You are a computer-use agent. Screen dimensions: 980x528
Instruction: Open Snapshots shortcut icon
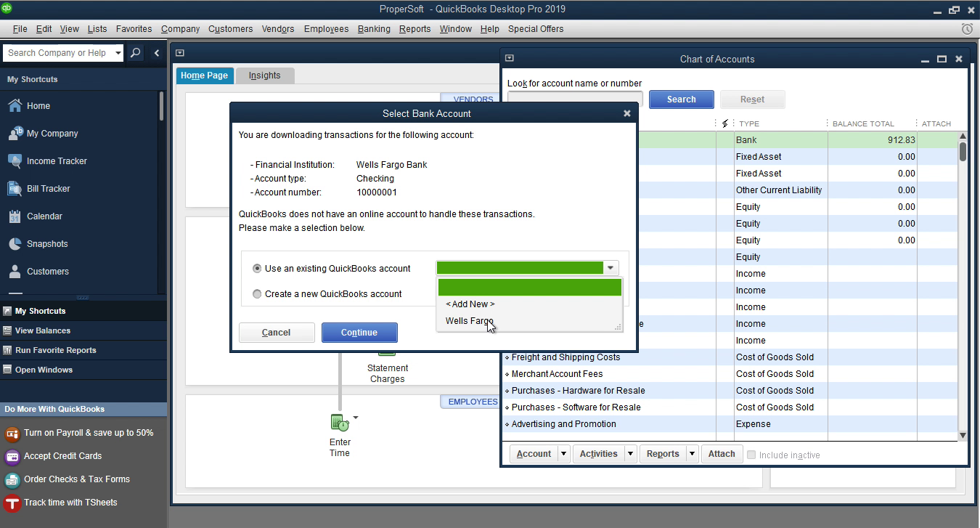coord(15,244)
